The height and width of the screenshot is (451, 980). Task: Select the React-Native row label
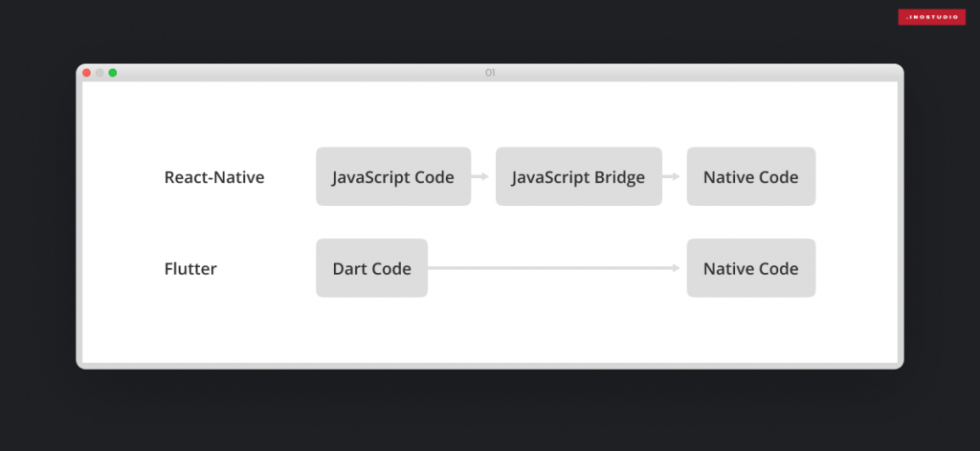pyautogui.click(x=214, y=177)
